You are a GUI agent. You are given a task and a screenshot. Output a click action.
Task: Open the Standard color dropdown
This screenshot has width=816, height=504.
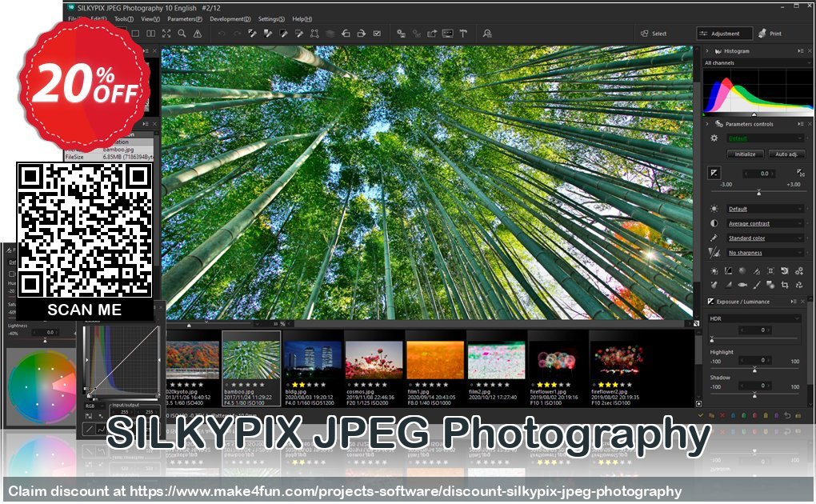click(765, 238)
